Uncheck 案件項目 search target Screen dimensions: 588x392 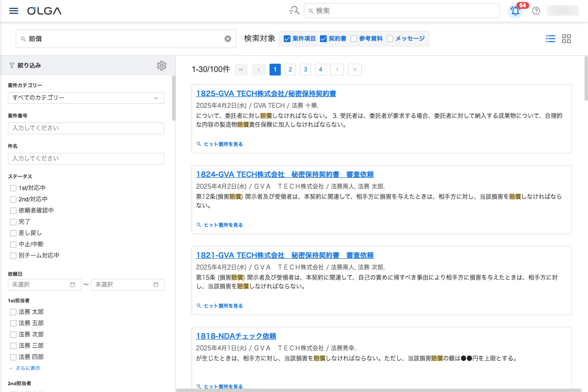pos(288,39)
